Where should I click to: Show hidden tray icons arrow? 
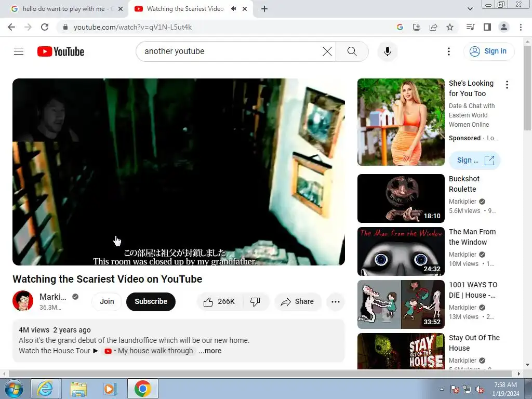click(442, 389)
